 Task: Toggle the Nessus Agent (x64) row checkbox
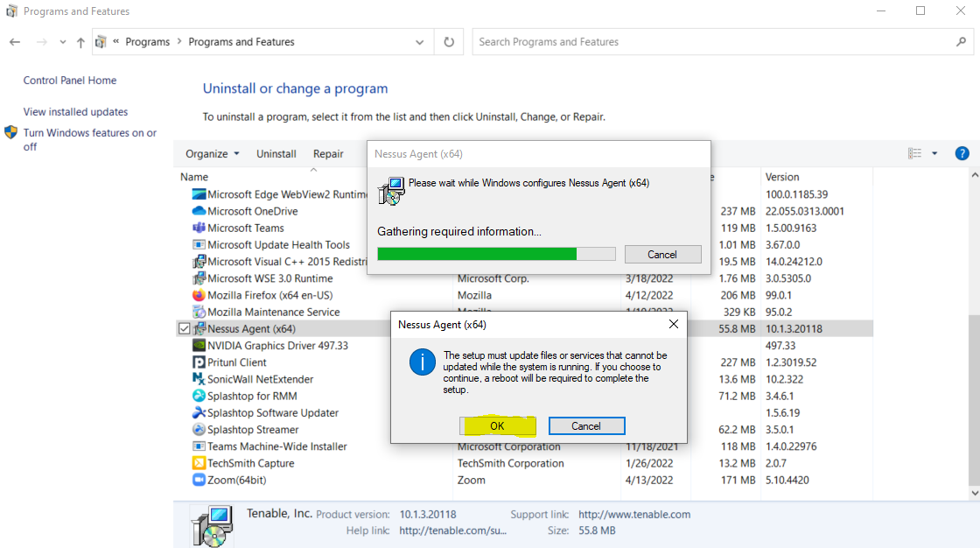(x=184, y=328)
